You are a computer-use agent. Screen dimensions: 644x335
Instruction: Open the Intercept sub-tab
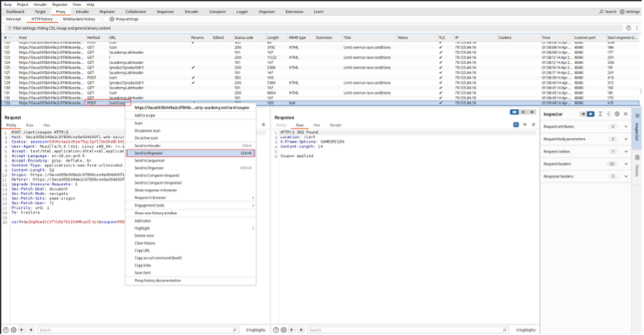(x=14, y=19)
